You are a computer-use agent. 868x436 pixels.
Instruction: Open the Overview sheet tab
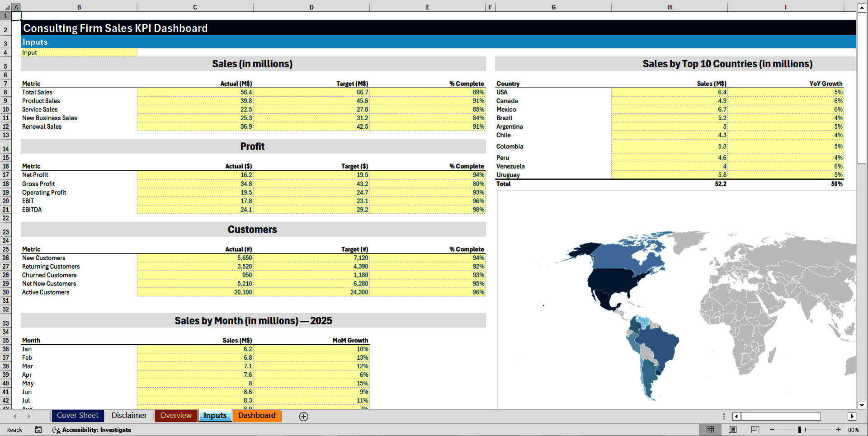point(176,416)
